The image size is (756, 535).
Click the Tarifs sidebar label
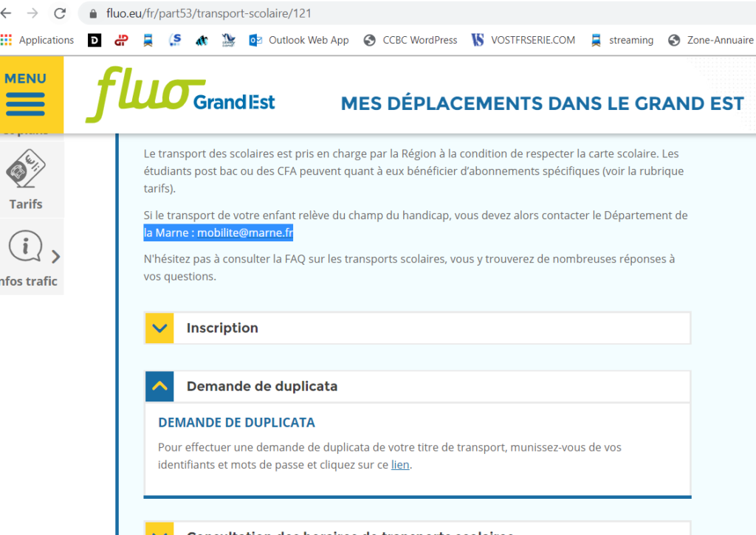click(26, 204)
